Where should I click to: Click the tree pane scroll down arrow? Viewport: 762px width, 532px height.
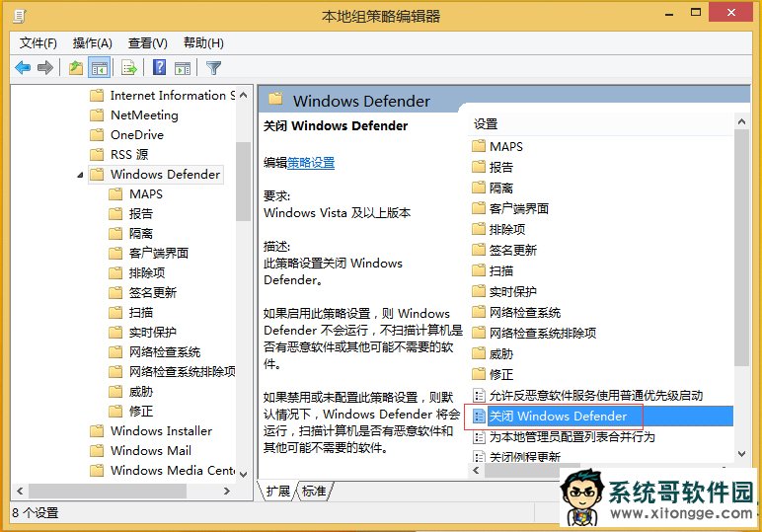pyautogui.click(x=244, y=474)
